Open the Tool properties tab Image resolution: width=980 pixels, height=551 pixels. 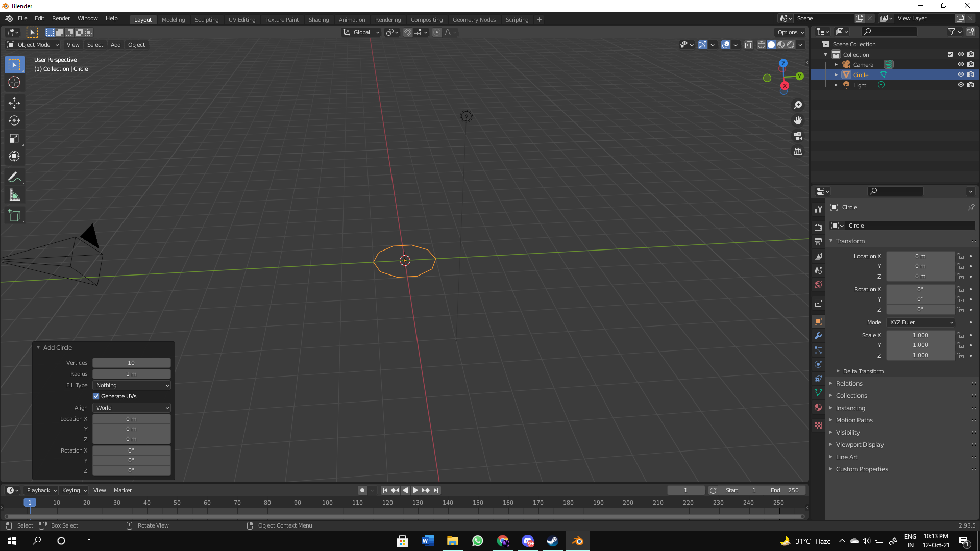(x=818, y=209)
